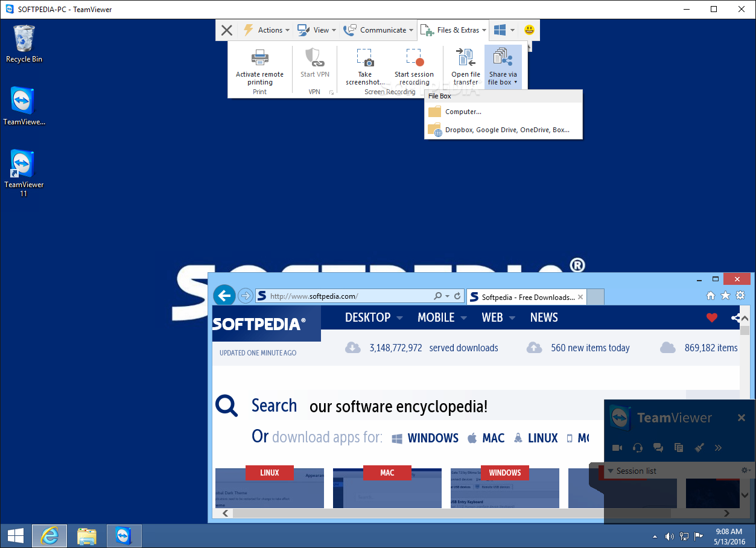Open File Explorer from taskbar
Viewport: 756px width, 548px height.
87,536
